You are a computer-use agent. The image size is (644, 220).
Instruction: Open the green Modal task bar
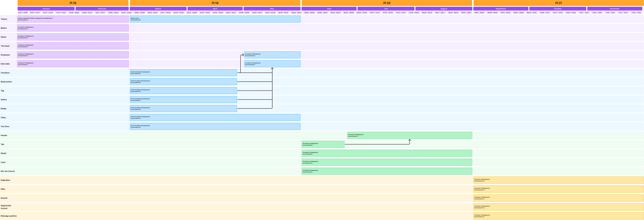click(x=387, y=153)
